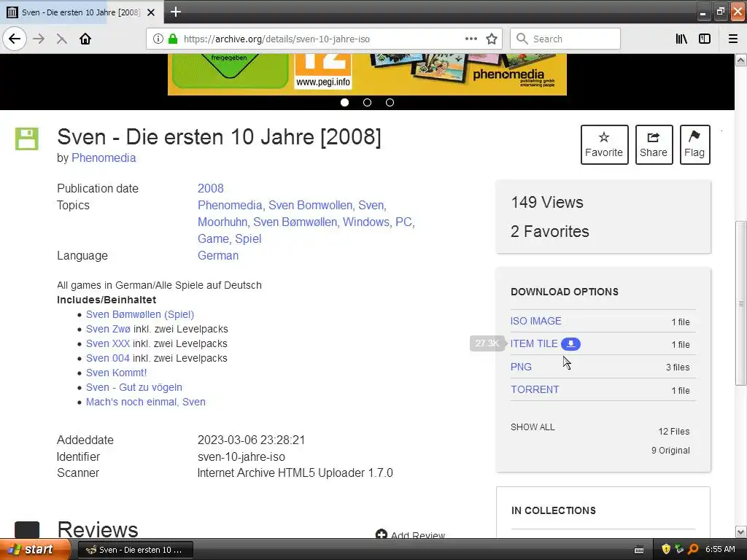Click the green secure connection padlock

click(x=173, y=39)
